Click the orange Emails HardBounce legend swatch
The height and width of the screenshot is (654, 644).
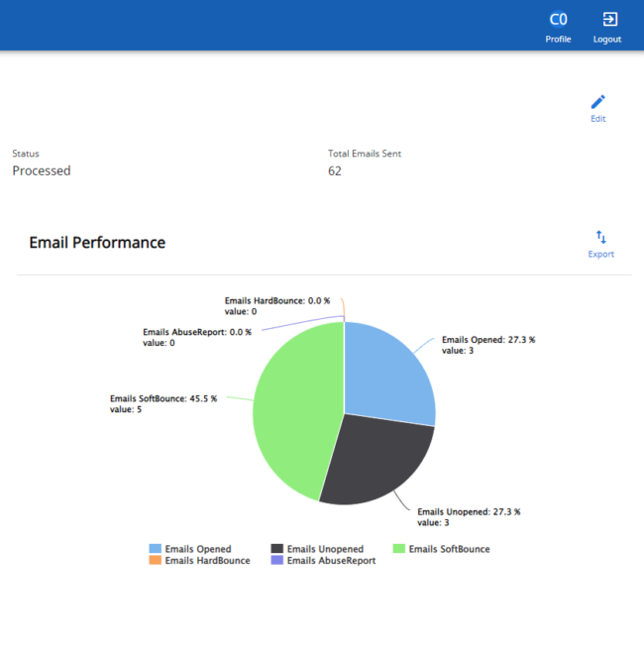156,561
